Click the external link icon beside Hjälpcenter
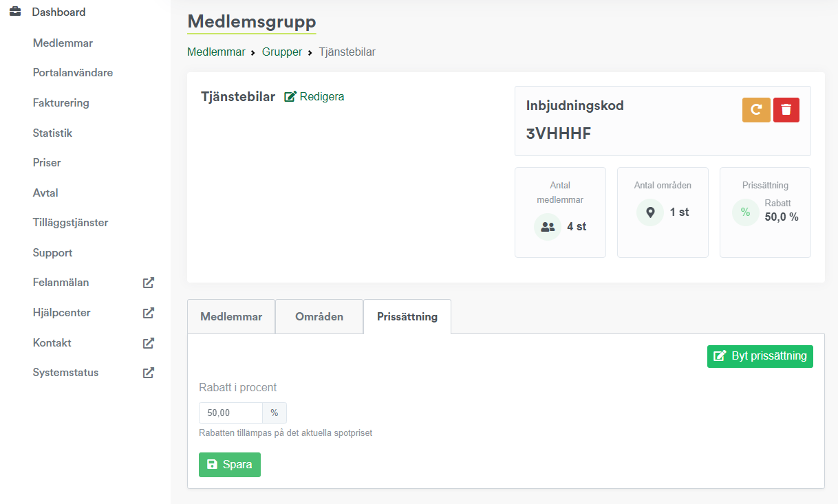The height and width of the screenshot is (504, 838). click(x=148, y=313)
